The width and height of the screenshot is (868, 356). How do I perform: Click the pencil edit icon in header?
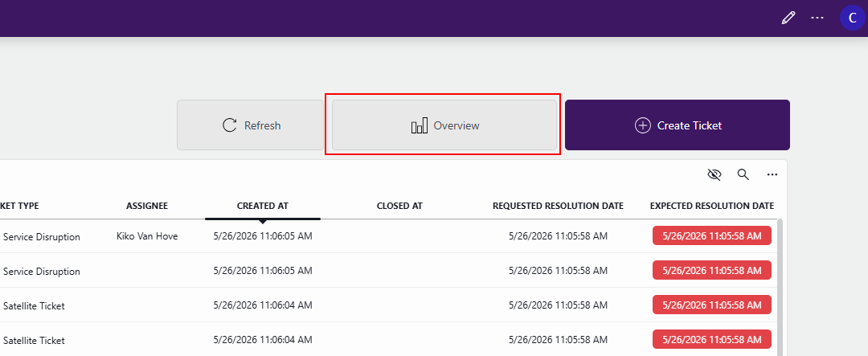[788, 18]
